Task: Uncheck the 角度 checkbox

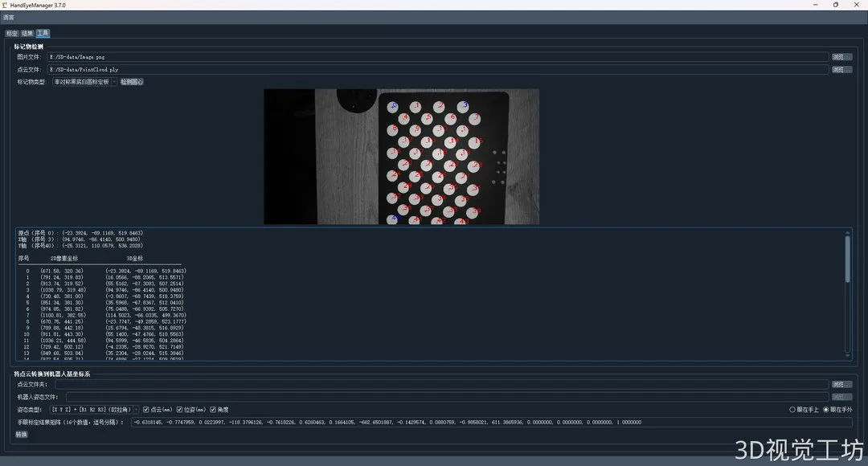Action: (x=219, y=410)
